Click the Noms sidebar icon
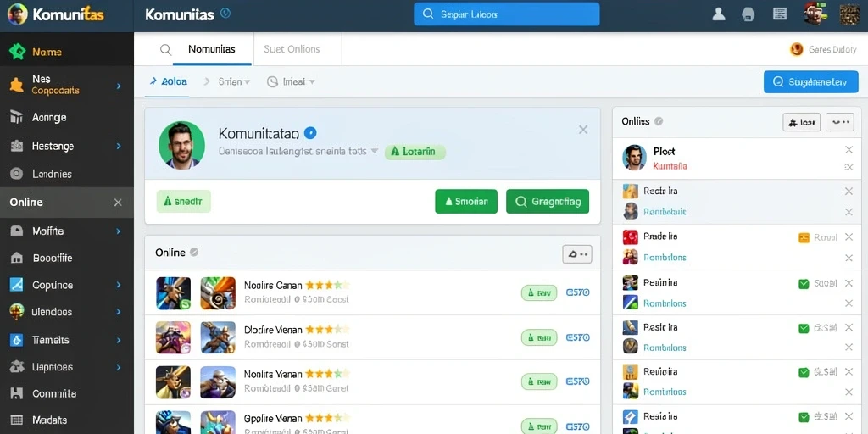This screenshot has width=868, height=434. [x=17, y=52]
